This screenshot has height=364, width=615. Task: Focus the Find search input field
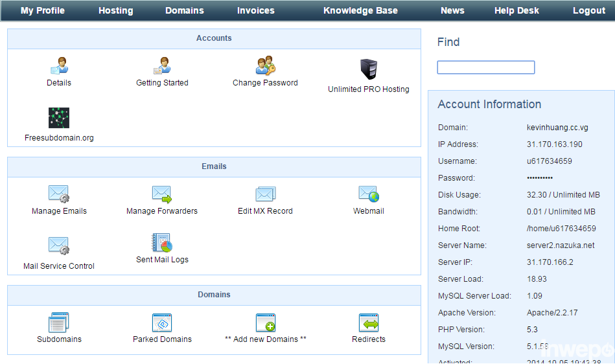coord(485,67)
